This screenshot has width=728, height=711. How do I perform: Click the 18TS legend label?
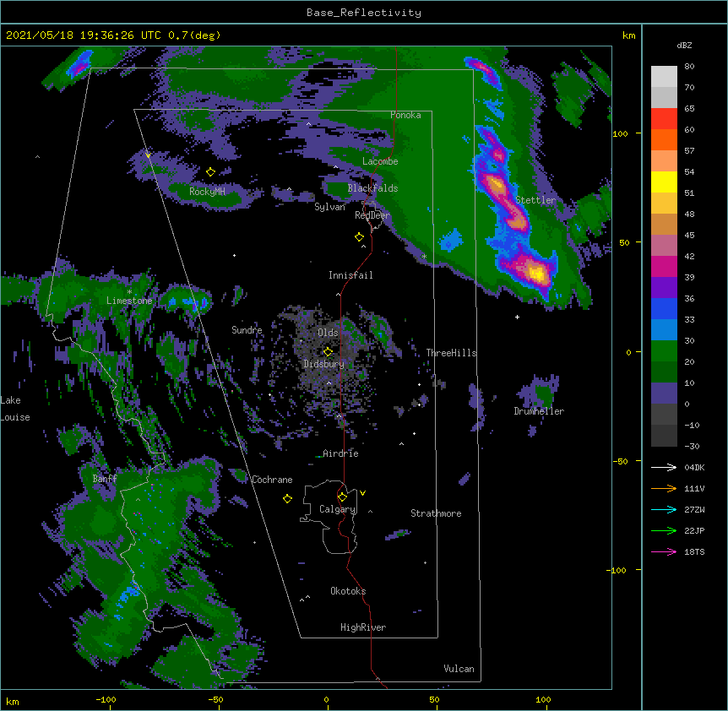tap(694, 551)
